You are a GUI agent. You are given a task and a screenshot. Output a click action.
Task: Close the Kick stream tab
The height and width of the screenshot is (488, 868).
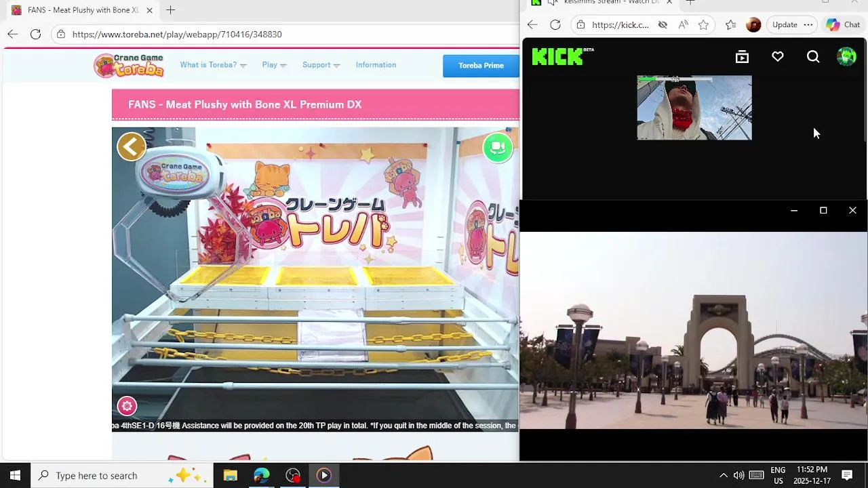tap(669, 3)
